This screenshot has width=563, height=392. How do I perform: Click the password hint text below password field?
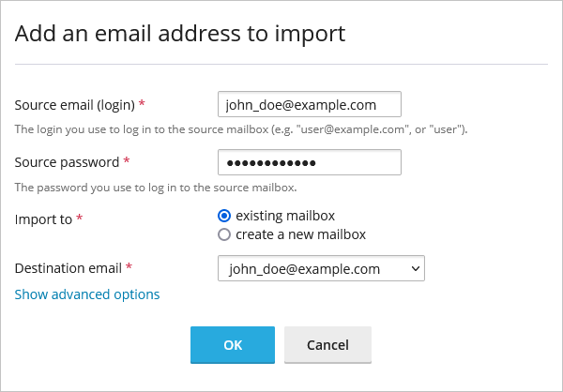[x=156, y=187]
